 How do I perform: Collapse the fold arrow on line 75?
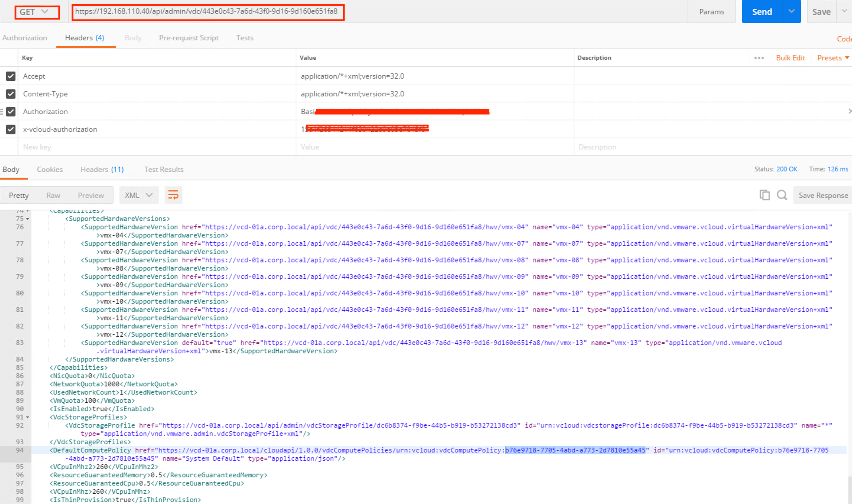[x=28, y=219]
